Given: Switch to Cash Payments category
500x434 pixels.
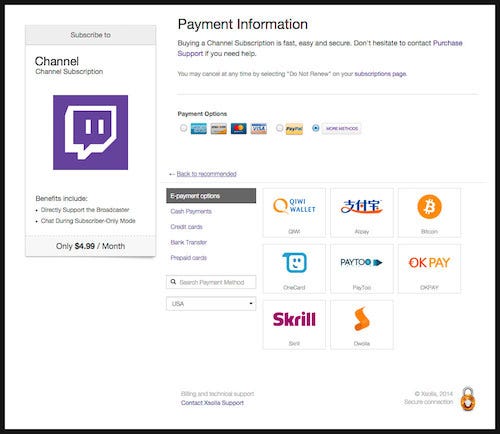Looking at the screenshot, I should [x=191, y=211].
